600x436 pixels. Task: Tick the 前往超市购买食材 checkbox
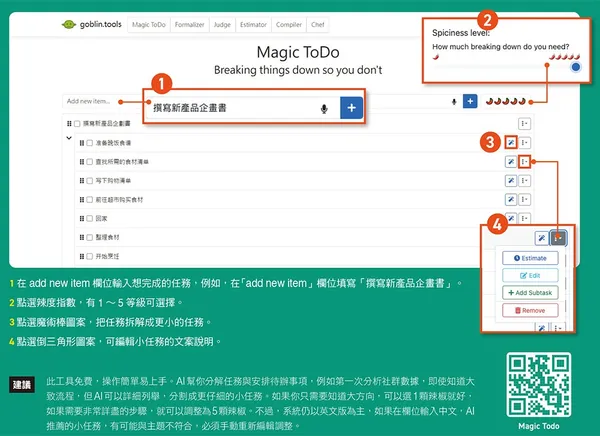(x=90, y=199)
